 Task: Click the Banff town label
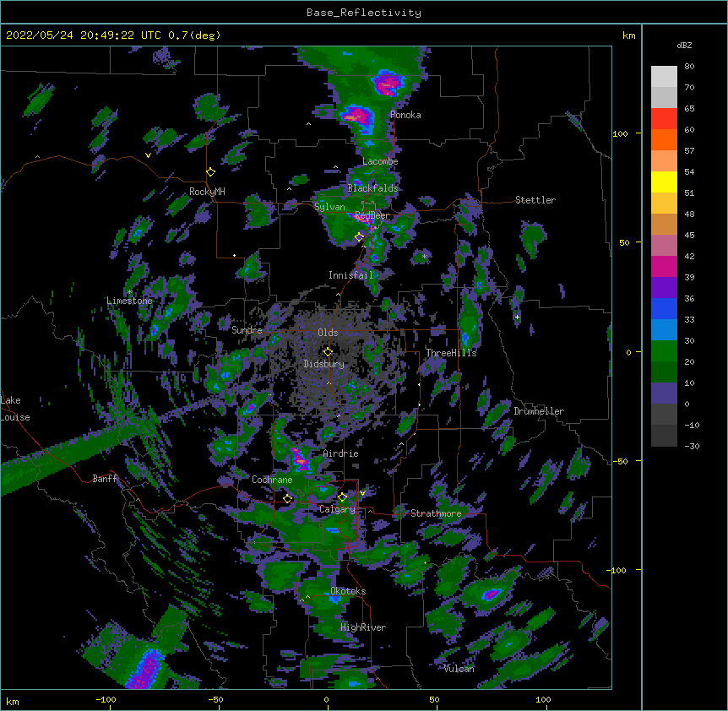[x=105, y=479]
